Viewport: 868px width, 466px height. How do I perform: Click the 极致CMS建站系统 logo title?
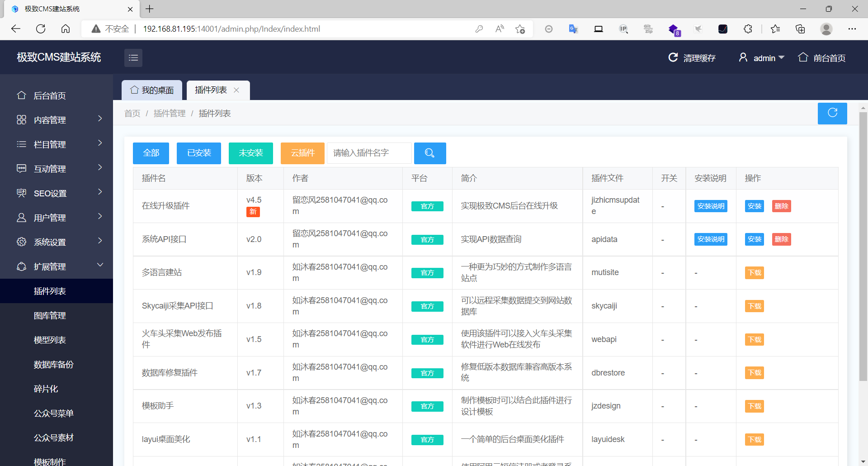coord(59,57)
